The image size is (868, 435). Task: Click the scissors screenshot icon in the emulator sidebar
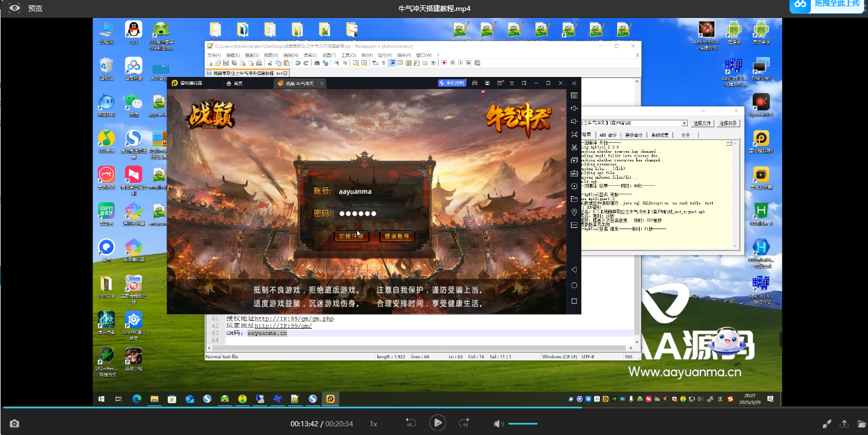tap(574, 148)
